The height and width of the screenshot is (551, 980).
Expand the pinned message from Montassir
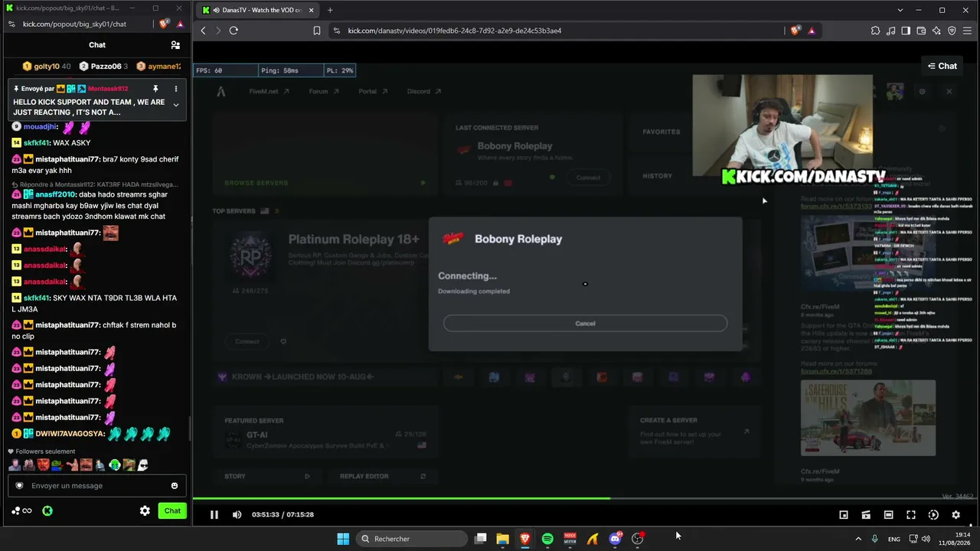pos(175,105)
